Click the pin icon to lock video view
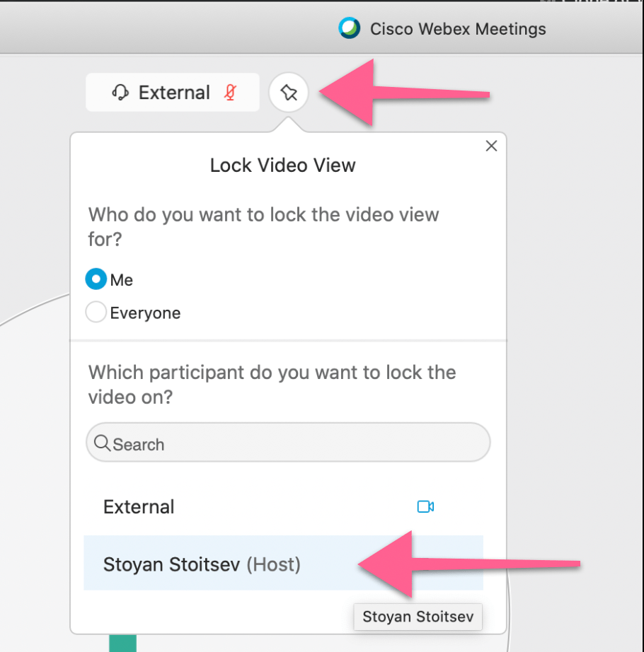Viewport: 644px width, 652px height. point(288,93)
